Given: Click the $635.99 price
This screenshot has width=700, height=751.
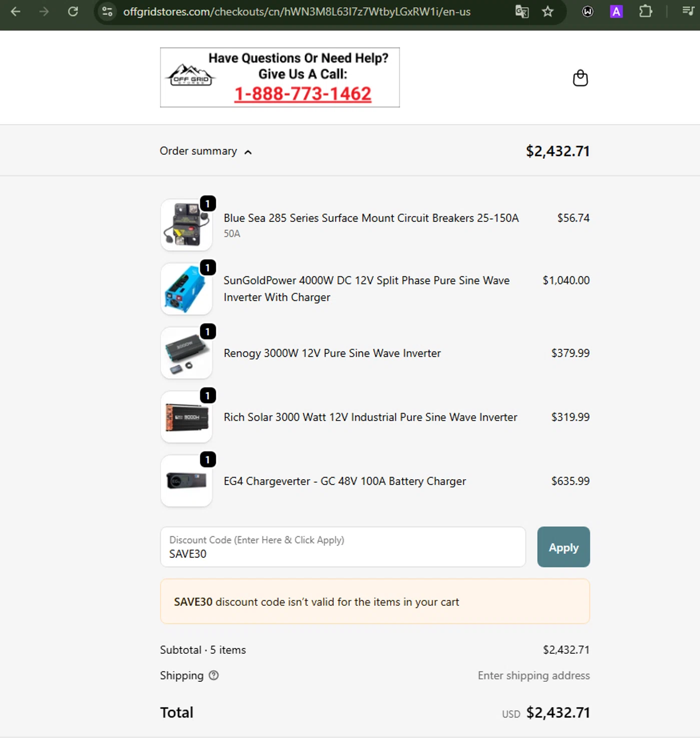Looking at the screenshot, I should coord(570,482).
